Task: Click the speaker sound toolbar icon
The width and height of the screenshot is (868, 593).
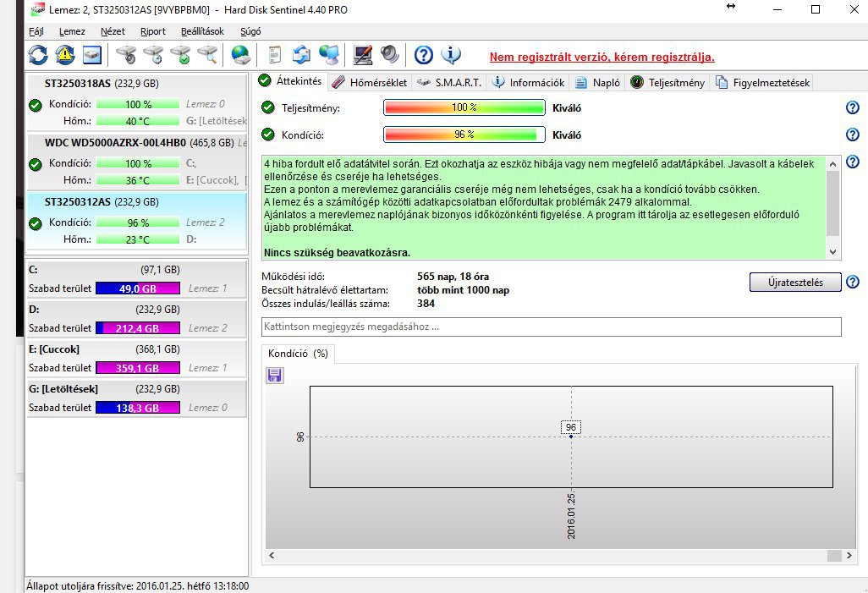Action: tap(390, 55)
